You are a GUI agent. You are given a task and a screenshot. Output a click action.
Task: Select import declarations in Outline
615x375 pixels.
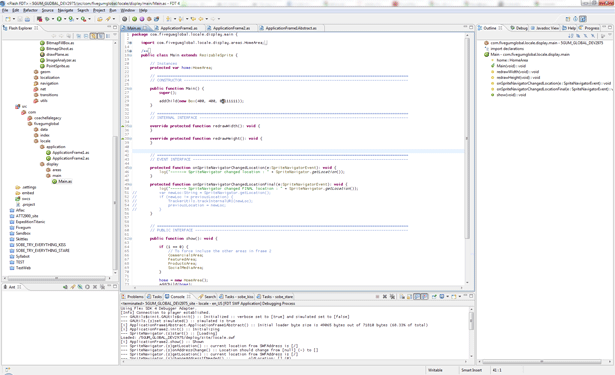click(x=506, y=49)
